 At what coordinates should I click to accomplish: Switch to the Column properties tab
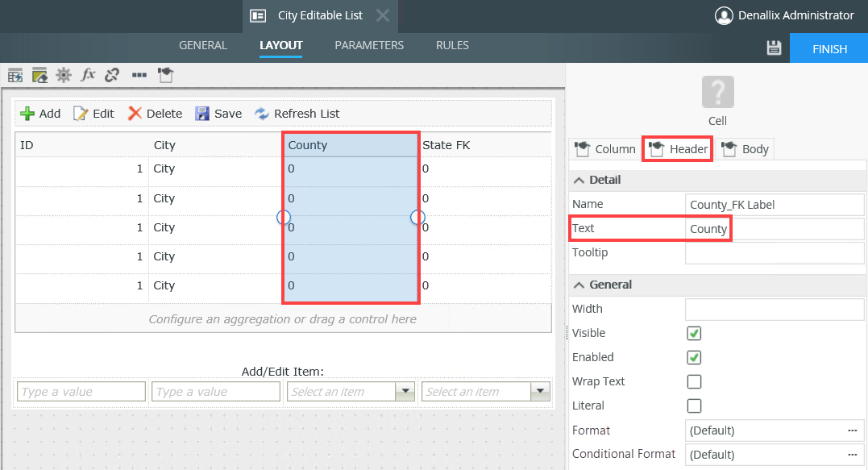605,149
